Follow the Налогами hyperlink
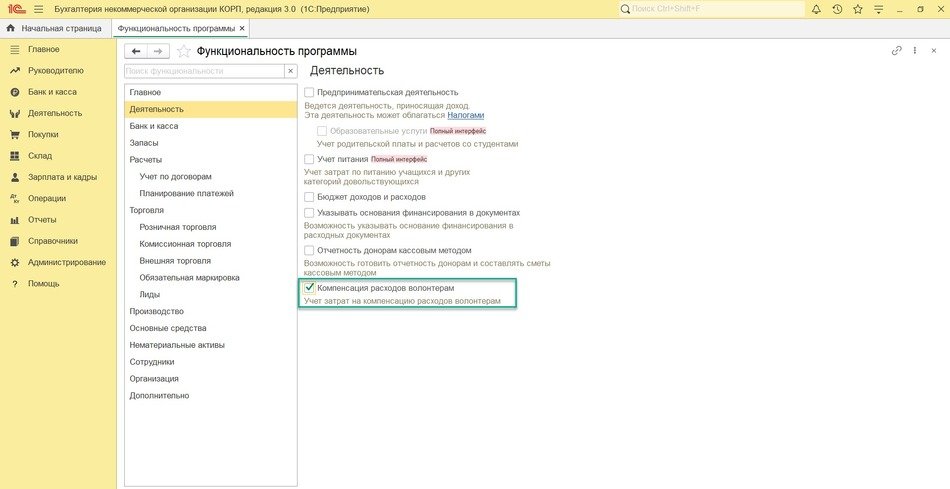 [465, 115]
